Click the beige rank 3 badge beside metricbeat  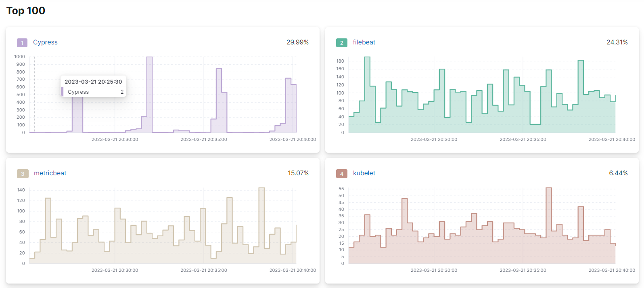tap(23, 174)
